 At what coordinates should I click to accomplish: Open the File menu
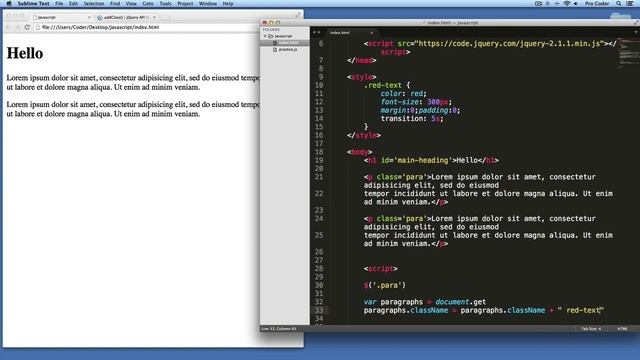[59, 3]
